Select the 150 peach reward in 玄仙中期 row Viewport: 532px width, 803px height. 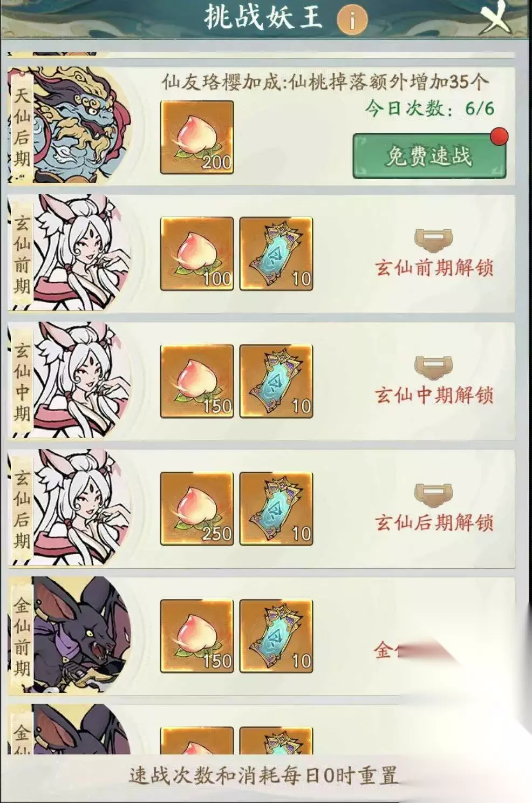pyautogui.click(x=197, y=381)
